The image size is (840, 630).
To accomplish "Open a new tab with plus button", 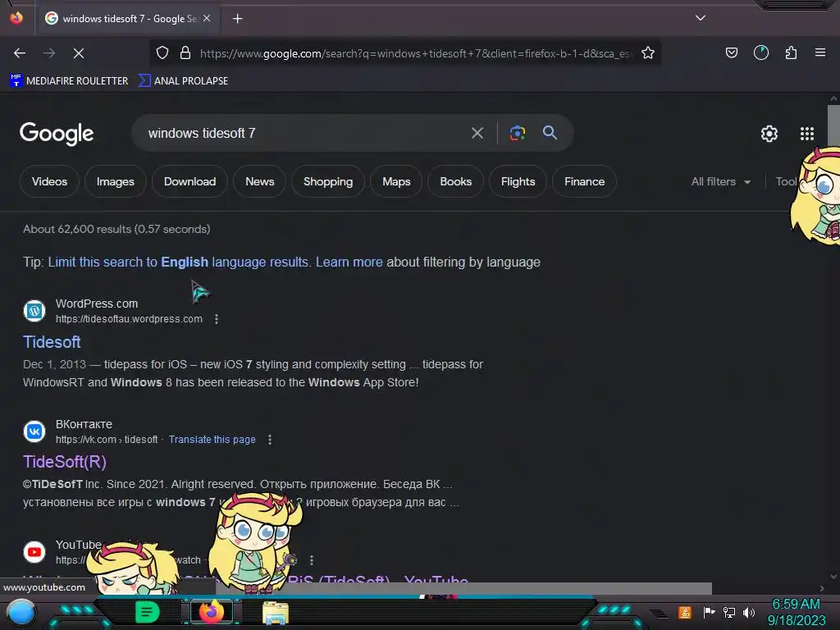I will coord(237,19).
